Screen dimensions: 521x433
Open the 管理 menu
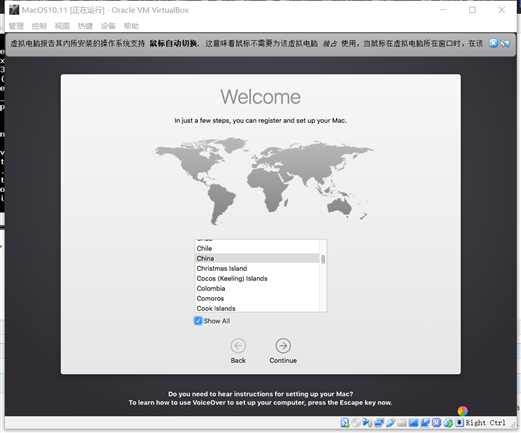[x=16, y=26]
